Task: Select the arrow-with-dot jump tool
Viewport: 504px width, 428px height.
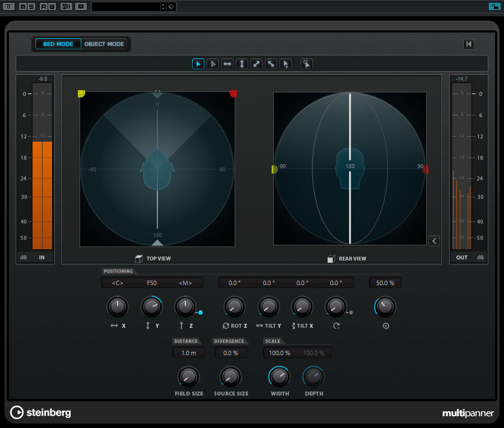Action: tap(286, 64)
